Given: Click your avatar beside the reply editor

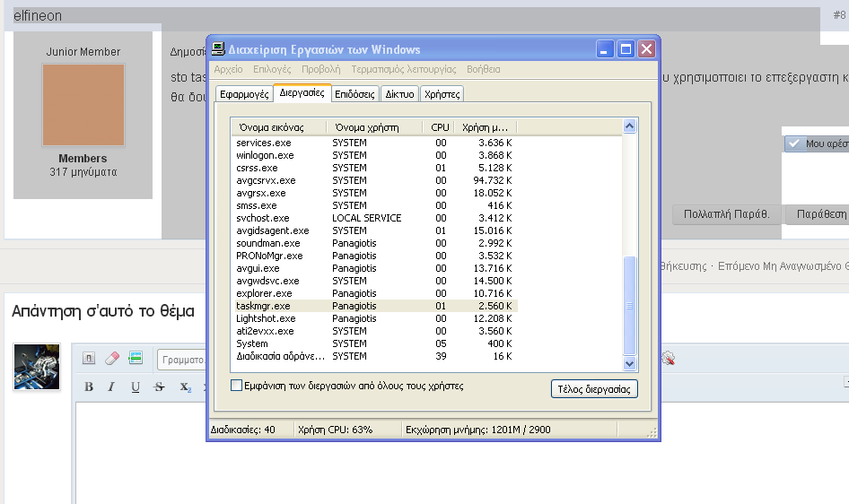Looking at the screenshot, I should pyautogui.click(x=37, y=367).
